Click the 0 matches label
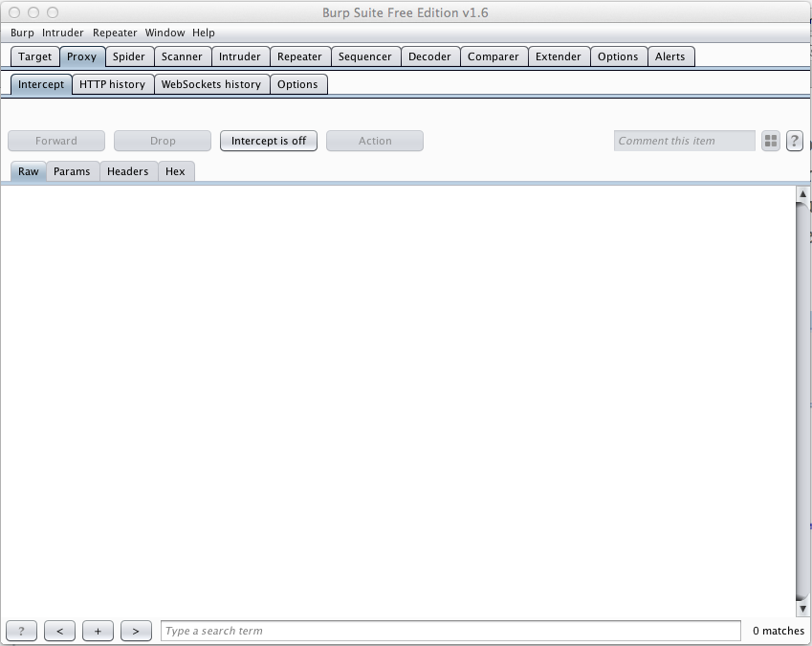The image size is (812, 646). pos(779,631)
